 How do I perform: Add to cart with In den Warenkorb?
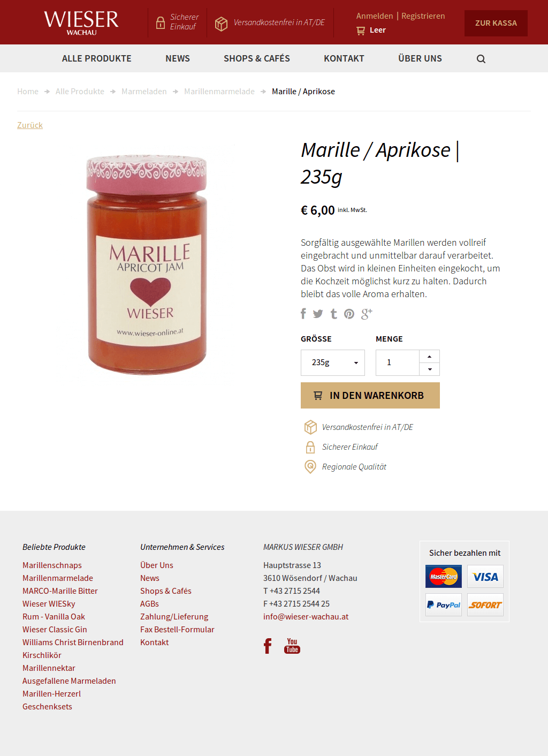coord(370,395)
